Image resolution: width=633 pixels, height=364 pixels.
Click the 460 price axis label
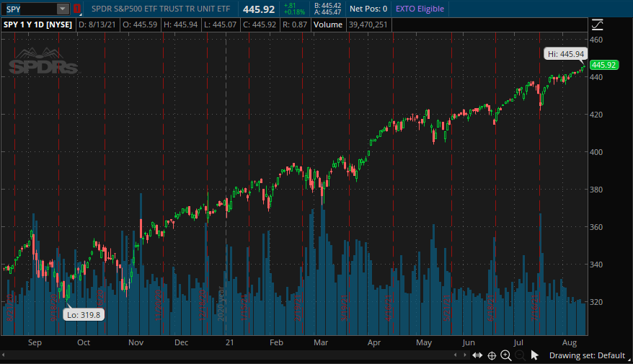coord(596,40)
